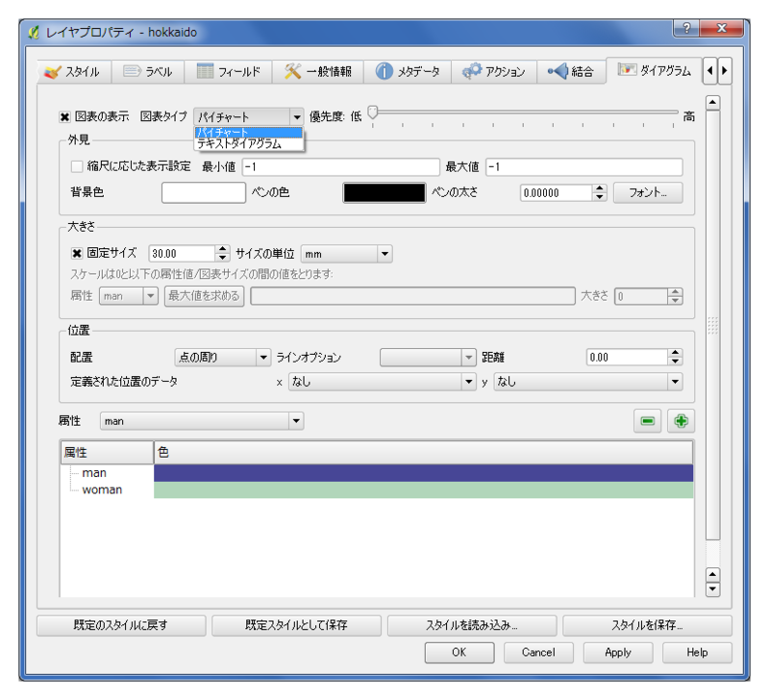Click the red minus icon to remove attribute
Image resolution: width=769 pixels, height=700 pixels.
[x=648, y=420]
